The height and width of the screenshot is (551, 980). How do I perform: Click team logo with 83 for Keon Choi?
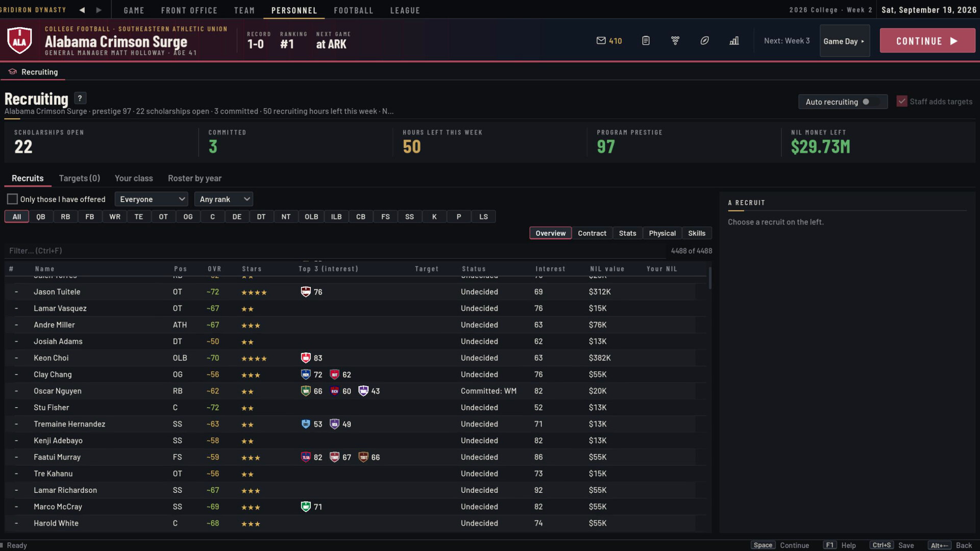coord(306,358)
